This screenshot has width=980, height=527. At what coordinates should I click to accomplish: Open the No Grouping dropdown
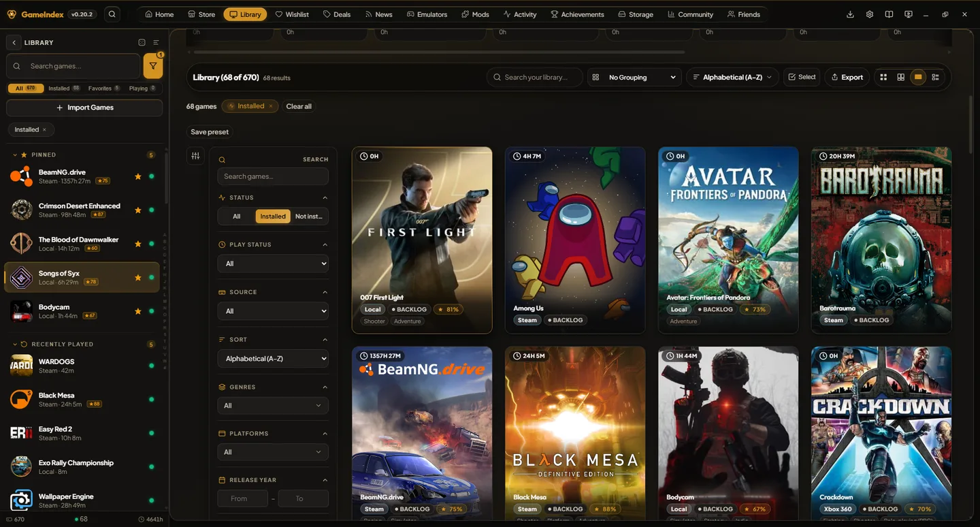pyautogui.click(x=634, y=77)
